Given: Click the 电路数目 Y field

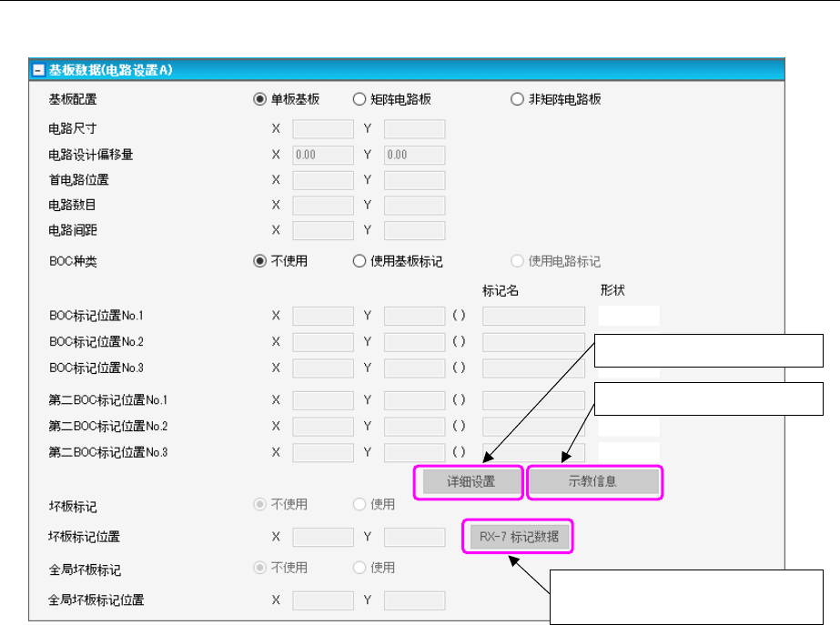Looking at the screenshot, I should pos(415,205).
